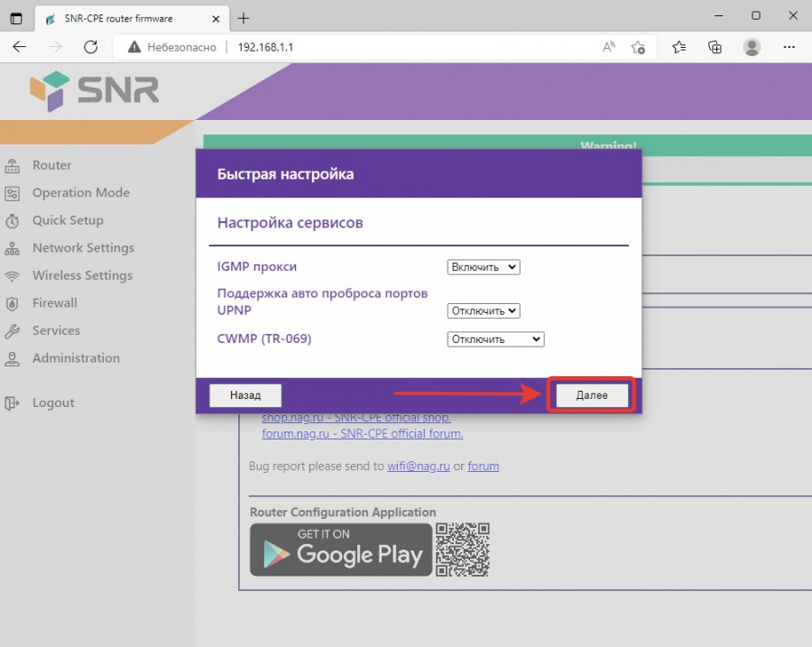This screenshot has width=812, height=647.
Task: Click the Firewall shield icon
Action: (x=13, y=303)
